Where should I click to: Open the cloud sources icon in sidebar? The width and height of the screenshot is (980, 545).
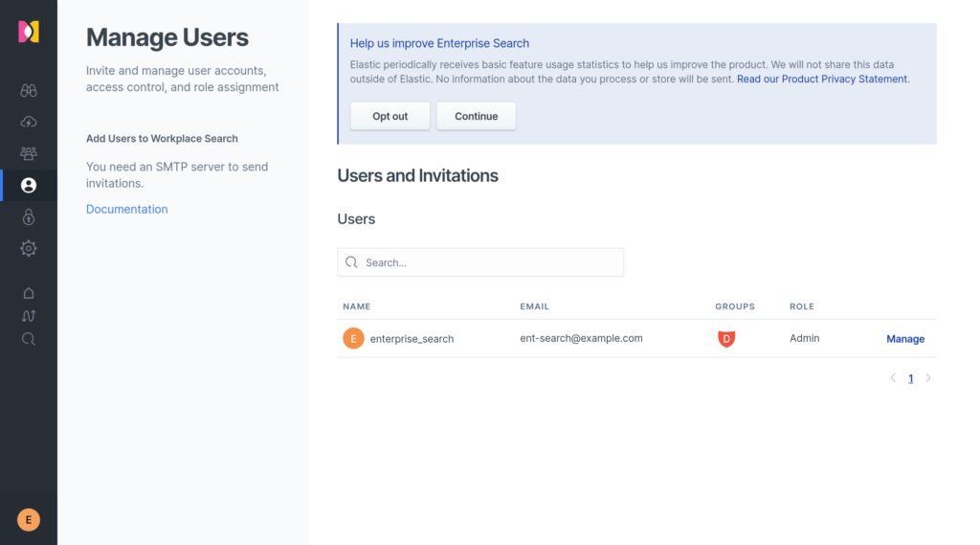[29, 122]
